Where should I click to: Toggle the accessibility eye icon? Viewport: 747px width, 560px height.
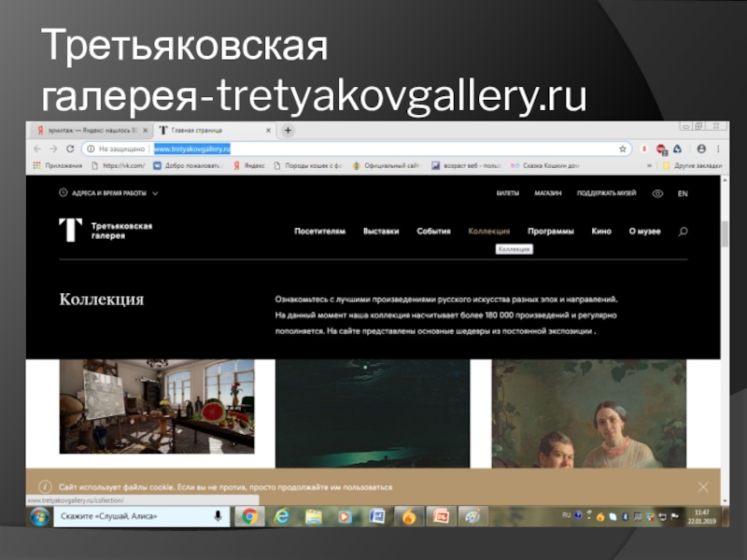tap(657, 193)
